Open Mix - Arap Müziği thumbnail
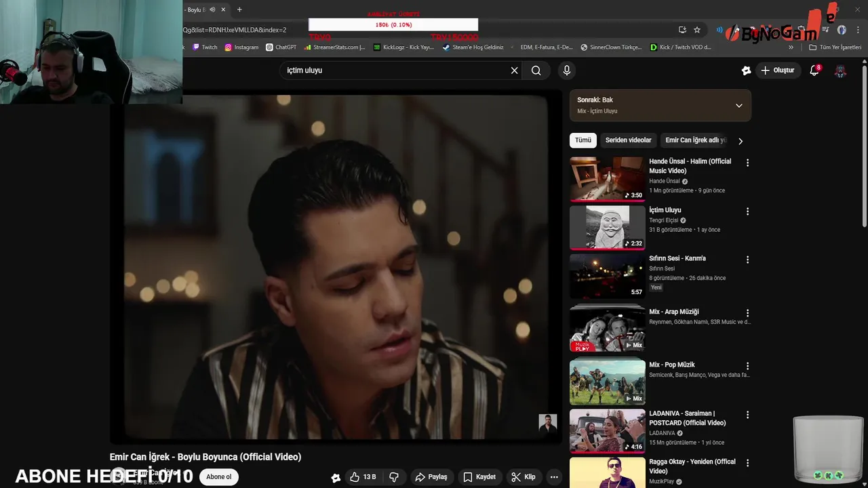 [607, 329]
